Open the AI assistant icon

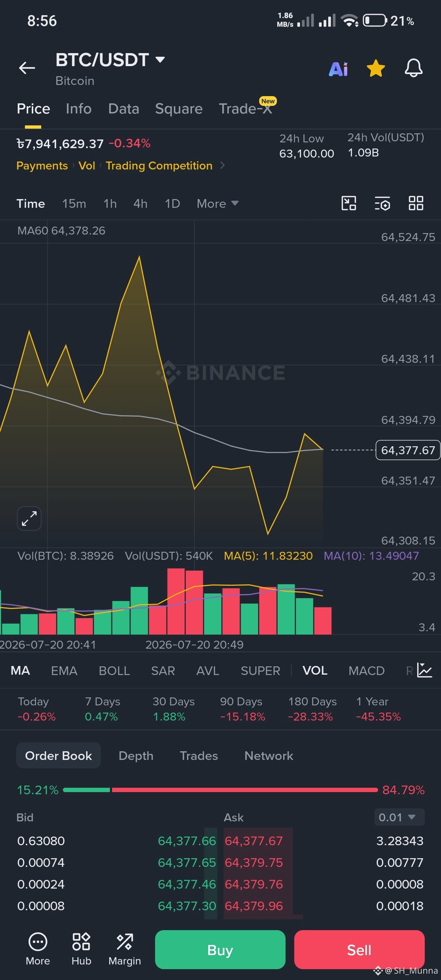pos(338,69)
